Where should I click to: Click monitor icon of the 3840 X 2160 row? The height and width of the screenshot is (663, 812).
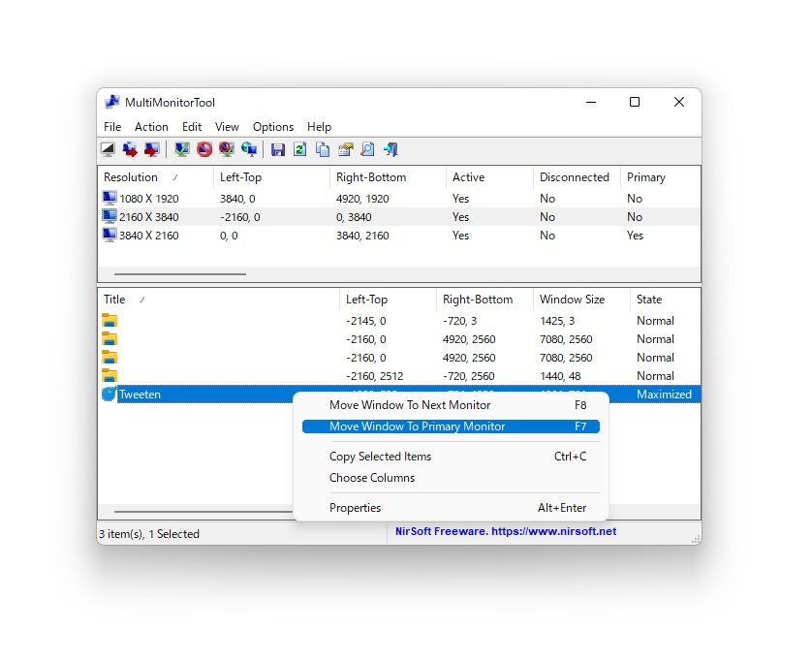(109, 236)
